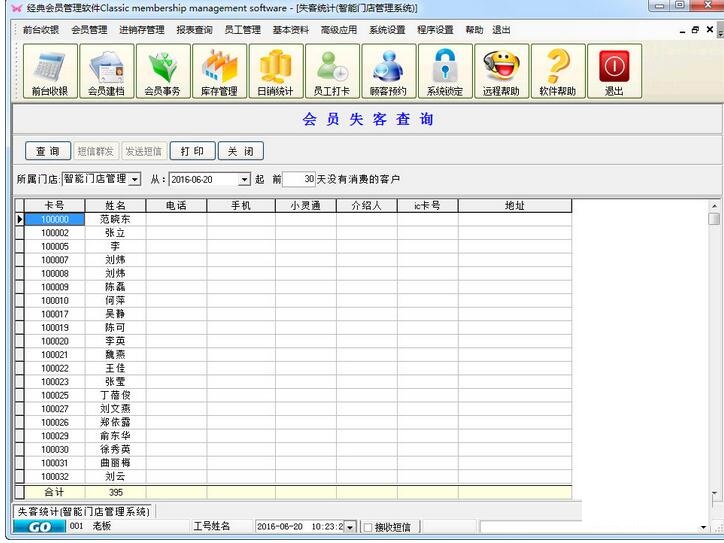Click the 电话 column header
Viewport: 724px width, 543px height.
click(176, 206)
